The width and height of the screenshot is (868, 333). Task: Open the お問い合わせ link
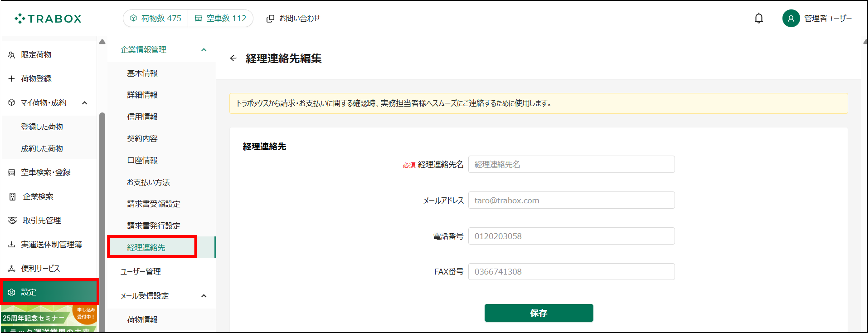[299, 19]
